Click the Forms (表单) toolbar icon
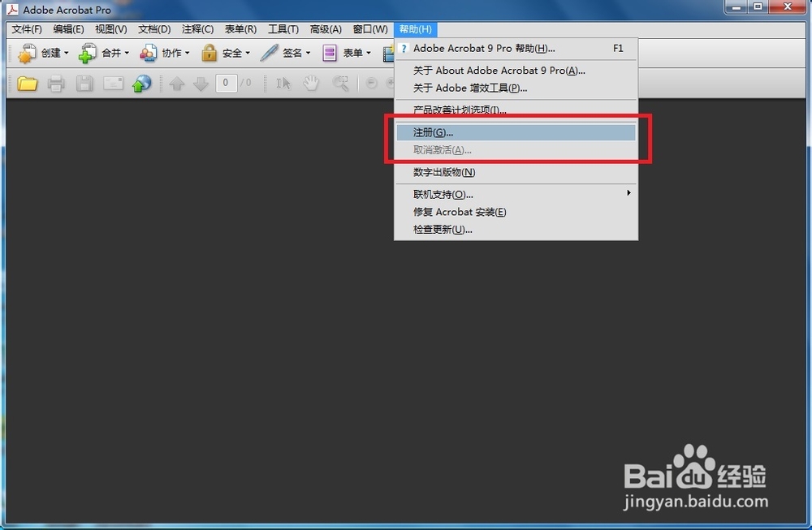This screenshot has width=812, height=530. pos(330,53)
